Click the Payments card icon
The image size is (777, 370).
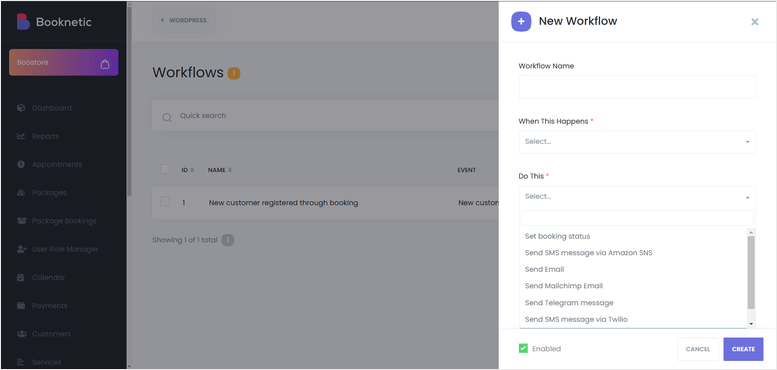(x=21, y=306)
